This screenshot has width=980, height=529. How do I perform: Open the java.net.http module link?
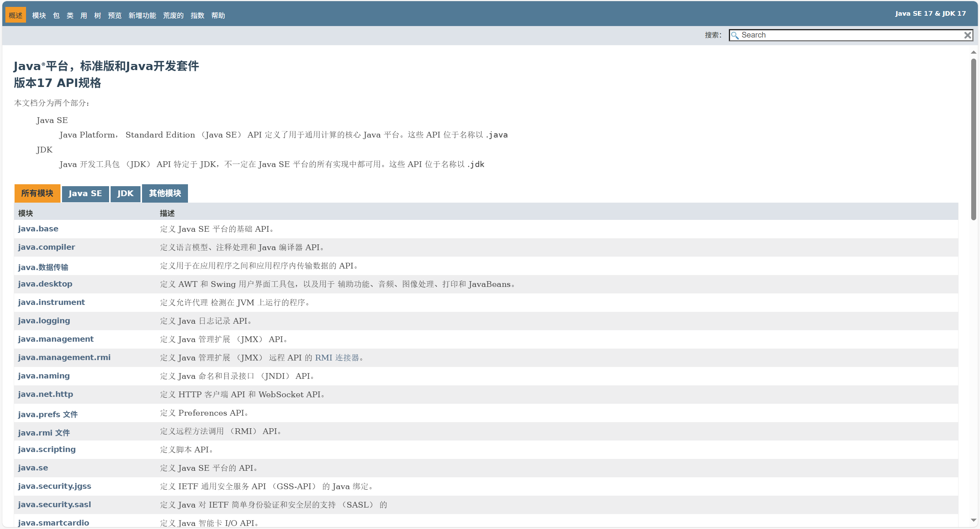point(45,394)
